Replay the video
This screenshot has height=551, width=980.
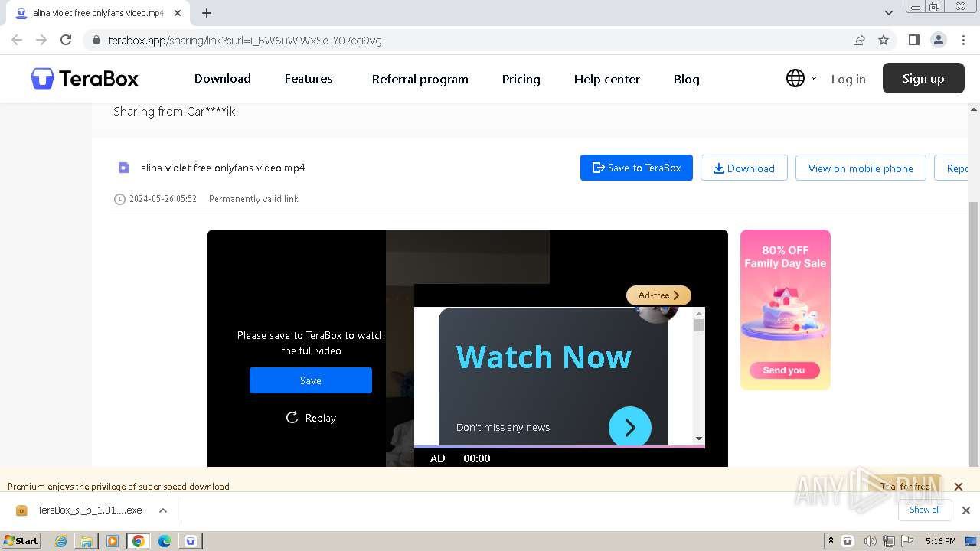pos(311,418)
